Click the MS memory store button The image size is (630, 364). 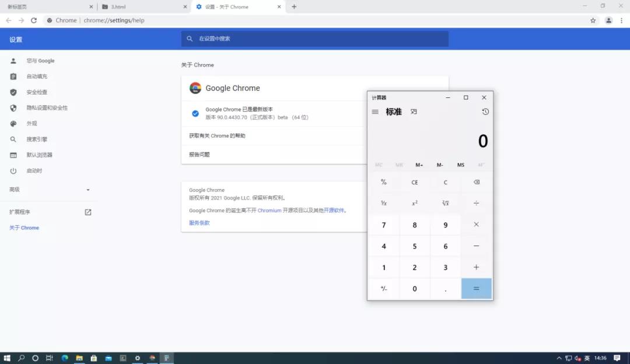click(460, 165)
